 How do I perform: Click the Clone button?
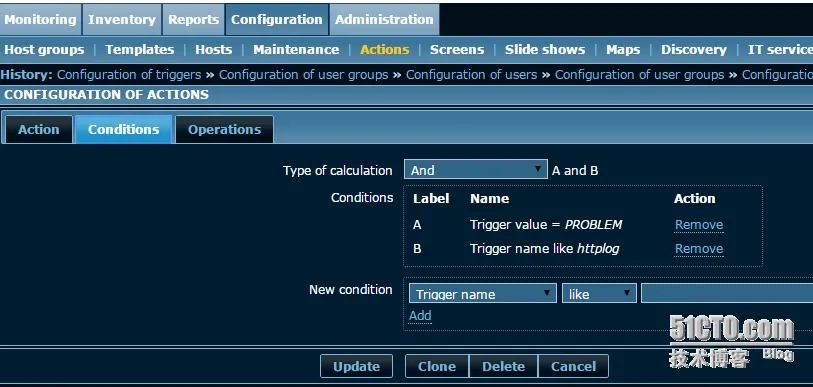(x=437, y=366)
